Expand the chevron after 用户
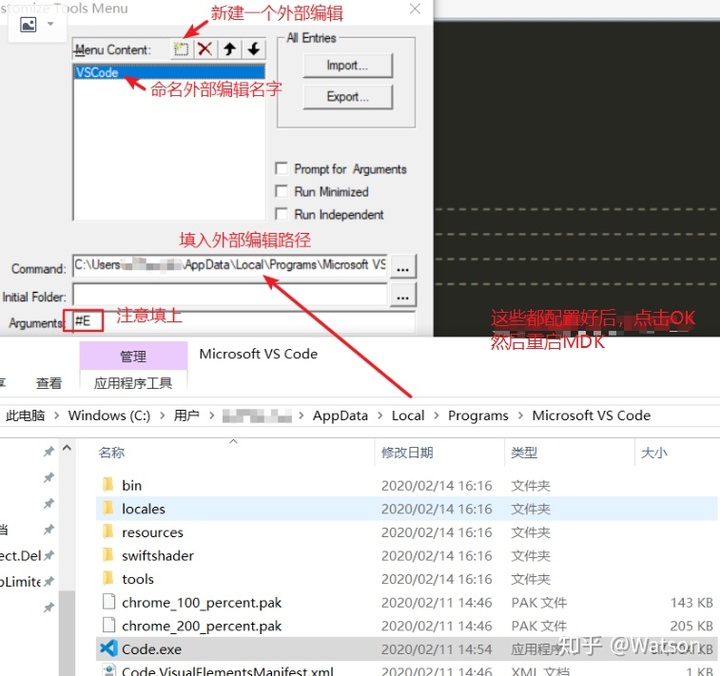 pos(211,416)
